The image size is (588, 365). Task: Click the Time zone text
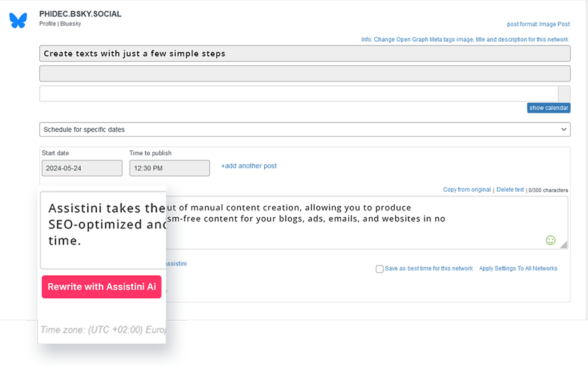pos(103,330)
